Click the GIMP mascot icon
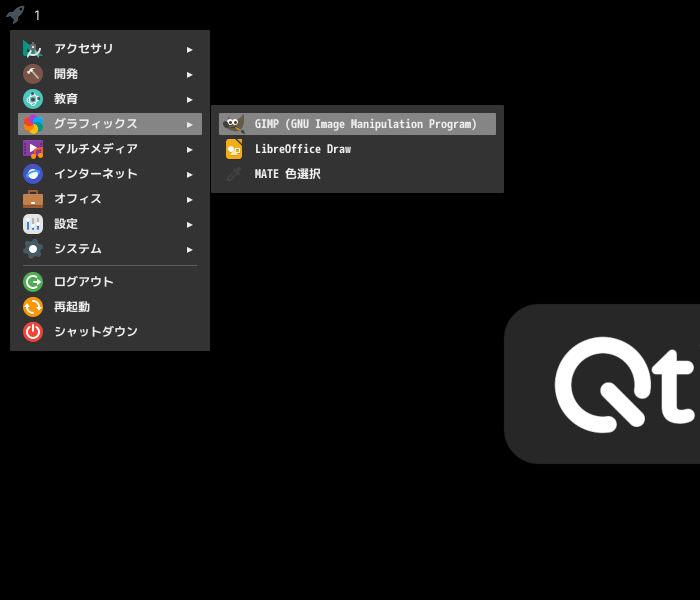Screen dimensions: 700x600 pos(234,124)
